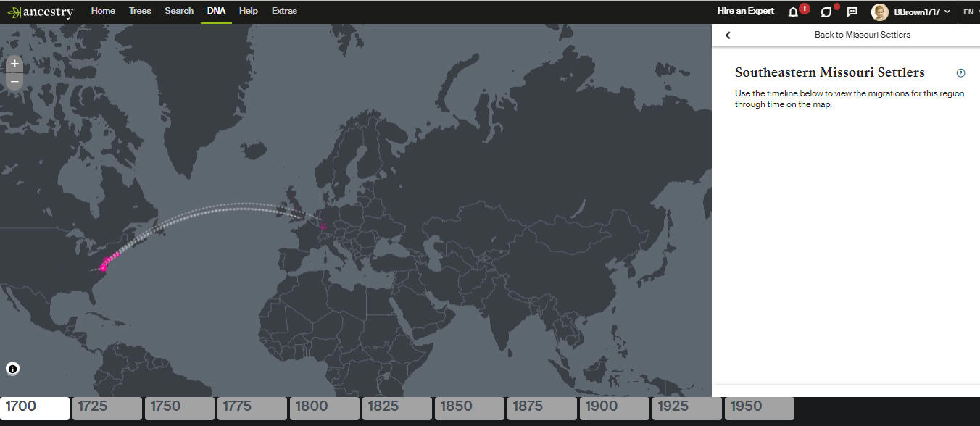Open the Trees menu

140,11
